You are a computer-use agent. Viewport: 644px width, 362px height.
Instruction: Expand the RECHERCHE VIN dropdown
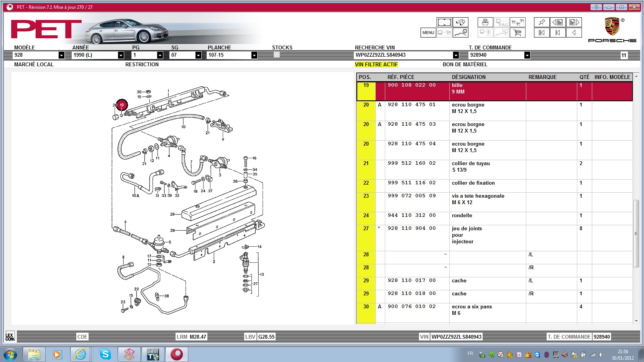click(456, 55)
